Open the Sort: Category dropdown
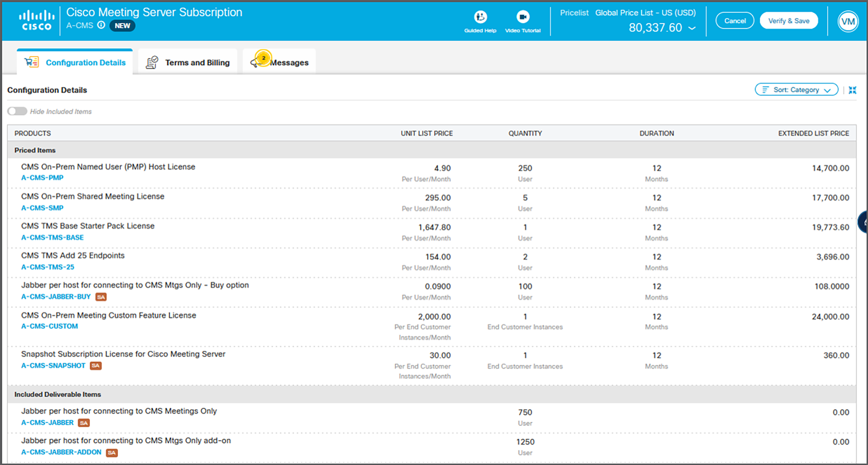Screen dimensions: 868x465 click(x=796, y=90)
